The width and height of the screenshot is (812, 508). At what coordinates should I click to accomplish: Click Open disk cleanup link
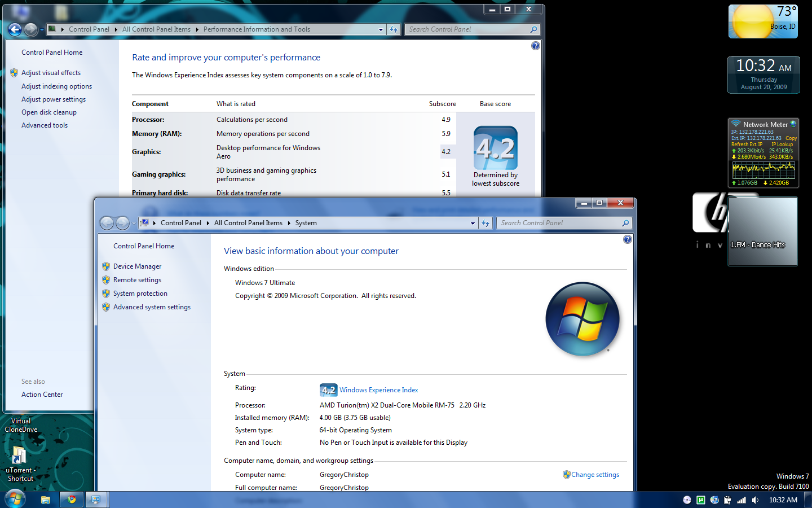point(49,112)
